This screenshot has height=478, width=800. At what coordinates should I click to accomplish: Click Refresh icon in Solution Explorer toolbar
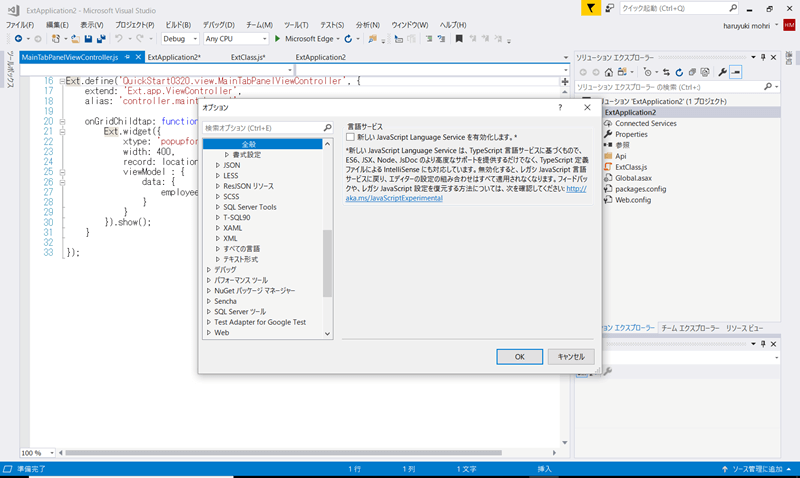679,72
